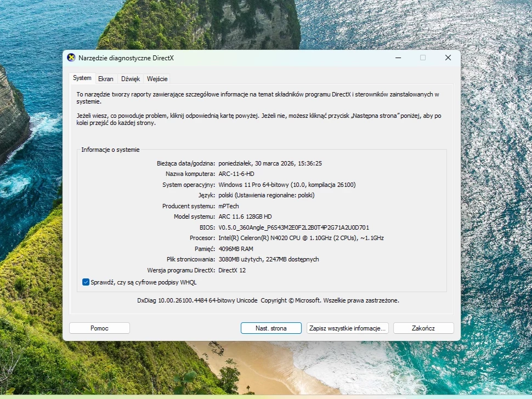Open the Dźwięk tab
The image size is (532, 399).
coord(131,78)
